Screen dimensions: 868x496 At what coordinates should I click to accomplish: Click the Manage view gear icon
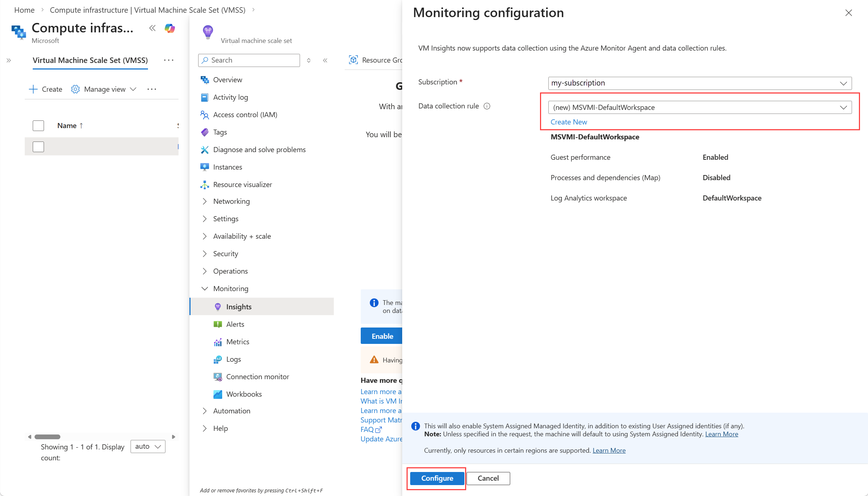[x=75, y=89]
